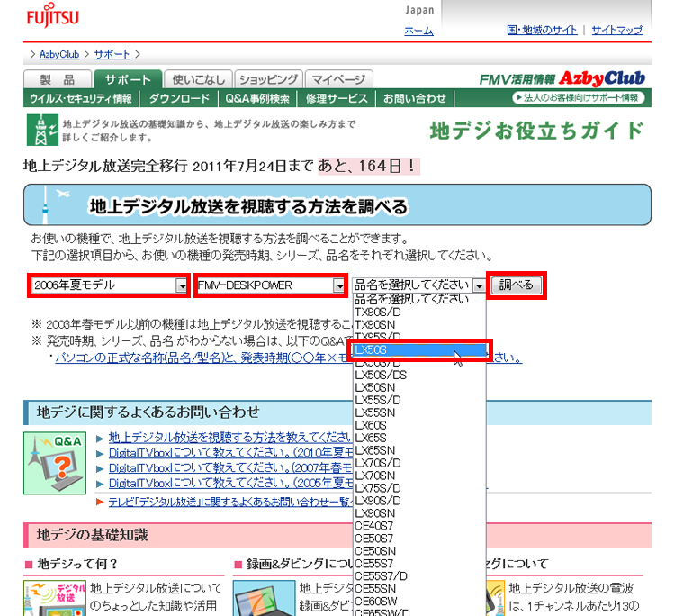Image resolution: width=675 pixels, height=616 pixels.
Task: Select CE40S7 from product list
Action: pos(419,526)
